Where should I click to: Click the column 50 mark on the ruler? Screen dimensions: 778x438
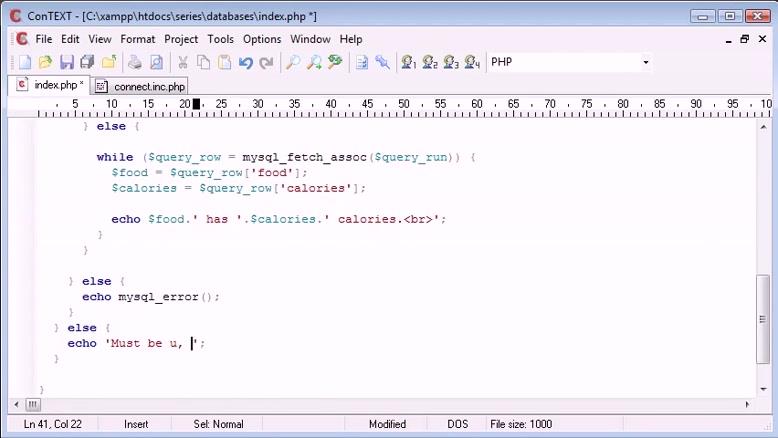tap(404, 104)
